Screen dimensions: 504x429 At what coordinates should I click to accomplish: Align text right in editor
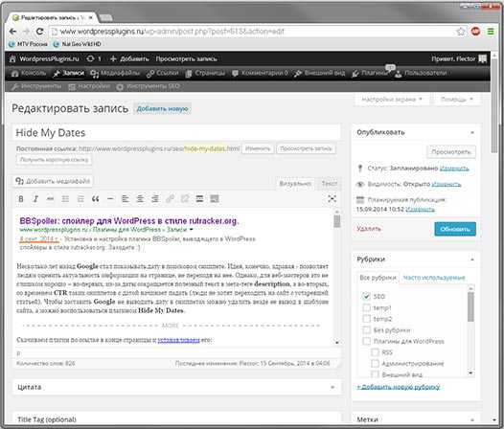pyautogui.click(x=155, y=199)
